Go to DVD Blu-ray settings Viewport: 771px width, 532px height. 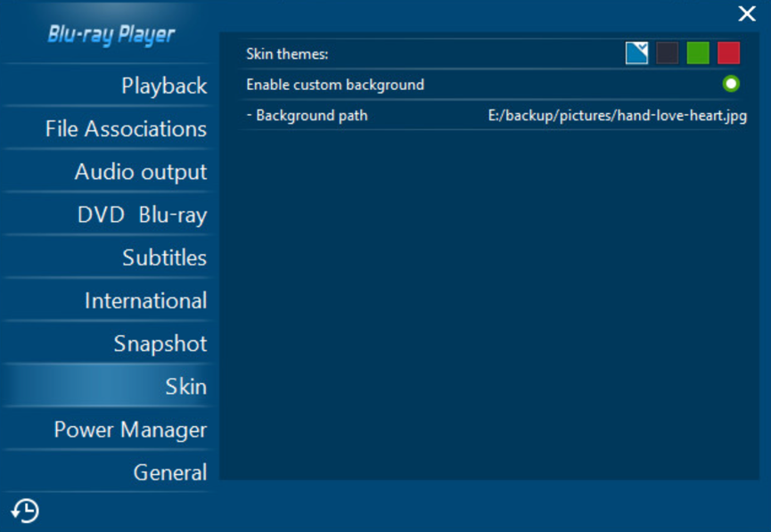(x=107, y=215)
